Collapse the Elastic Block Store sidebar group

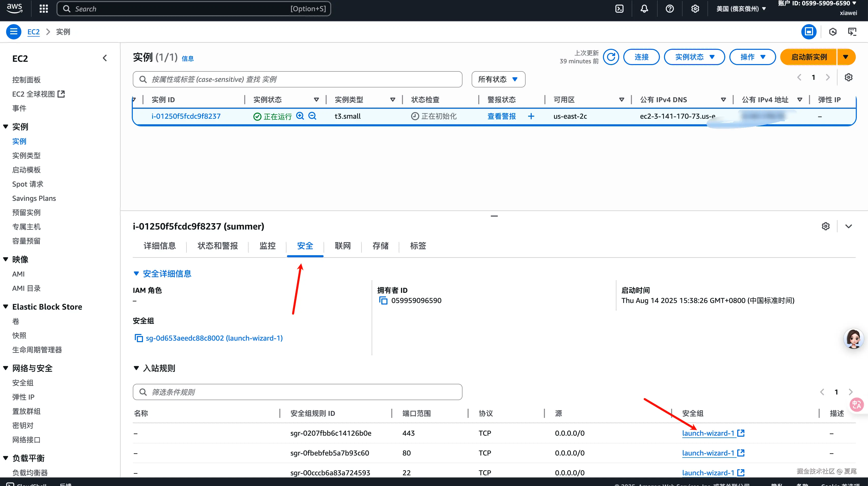tap(6, 306)
